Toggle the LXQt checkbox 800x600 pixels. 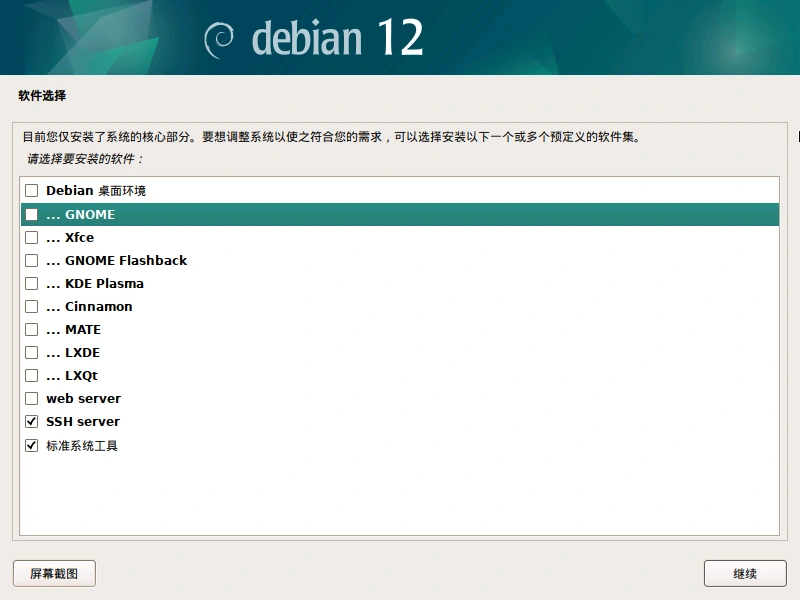32,376
